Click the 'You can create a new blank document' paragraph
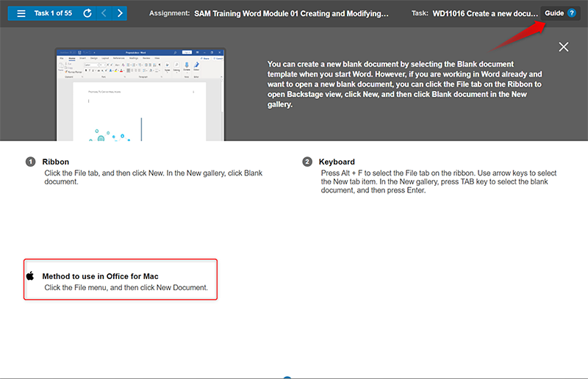Screen dimensions: 588x379 pos(405,84)
